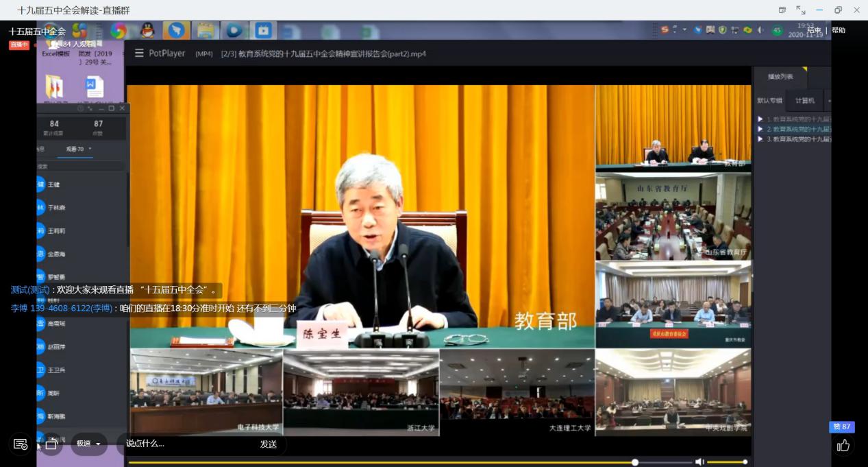Viewport: 868px width, 467px height.
Task: Switch to the 计算机 tab in playlist
Action: (805, 101)
